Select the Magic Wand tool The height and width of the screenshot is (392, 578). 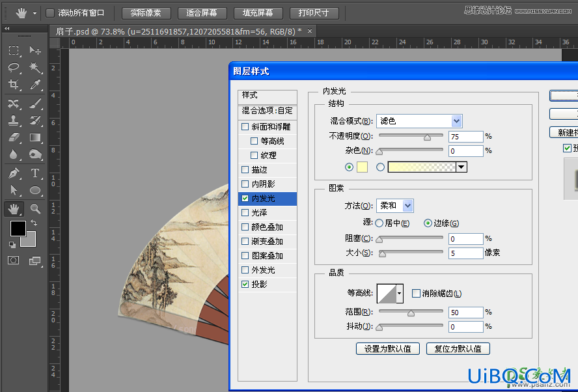[35, 67]
